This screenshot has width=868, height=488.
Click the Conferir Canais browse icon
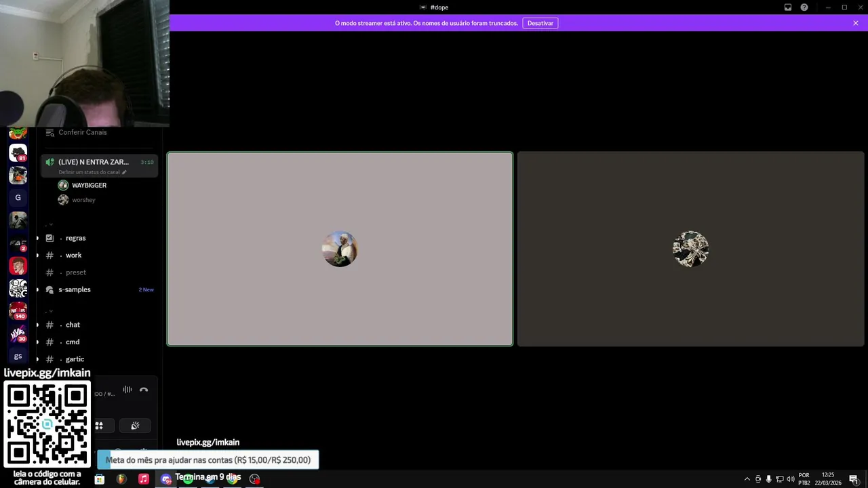[x=50, y=132]
